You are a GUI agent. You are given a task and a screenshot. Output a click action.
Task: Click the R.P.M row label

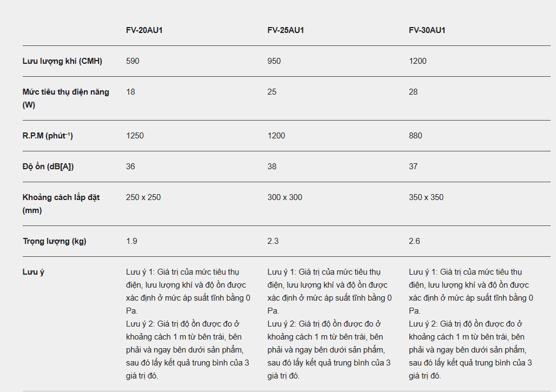(48, 136)
